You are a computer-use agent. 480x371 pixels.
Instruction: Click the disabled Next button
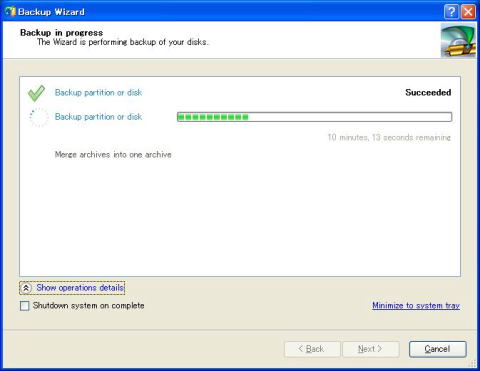[x=371, y=349]
